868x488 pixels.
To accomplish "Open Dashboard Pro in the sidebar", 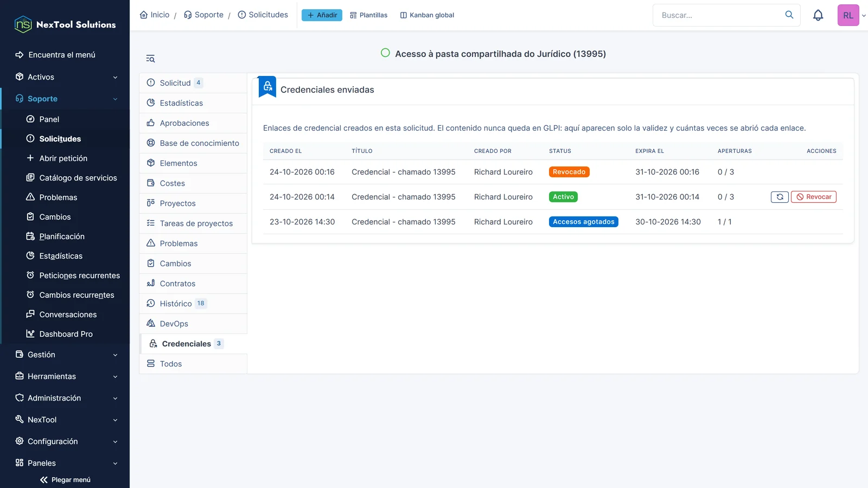I will [65, 334].
